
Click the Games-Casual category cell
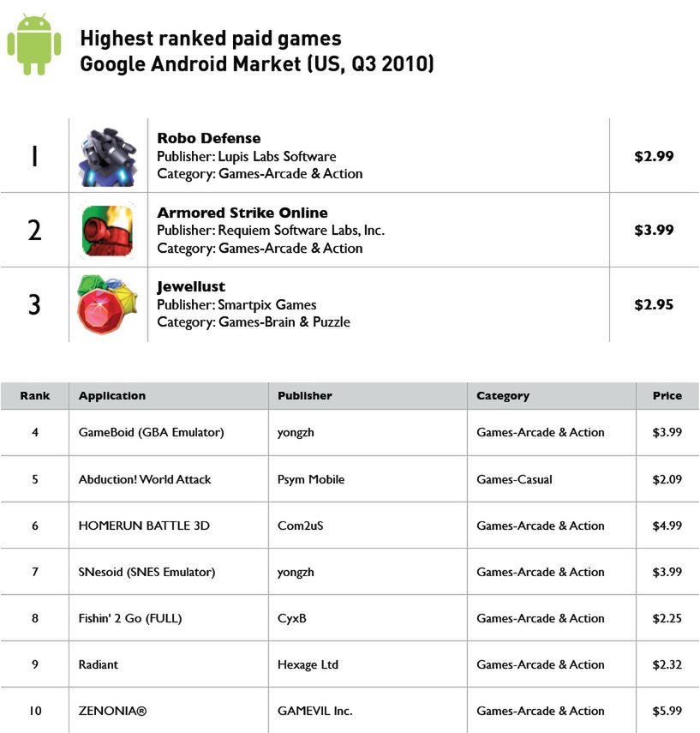click(515, 479)
